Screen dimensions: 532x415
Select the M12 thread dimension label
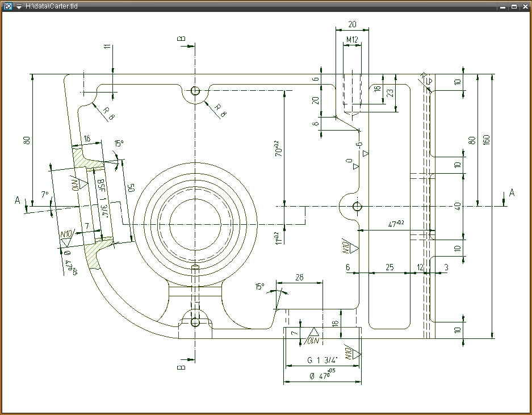coord(352,40)
